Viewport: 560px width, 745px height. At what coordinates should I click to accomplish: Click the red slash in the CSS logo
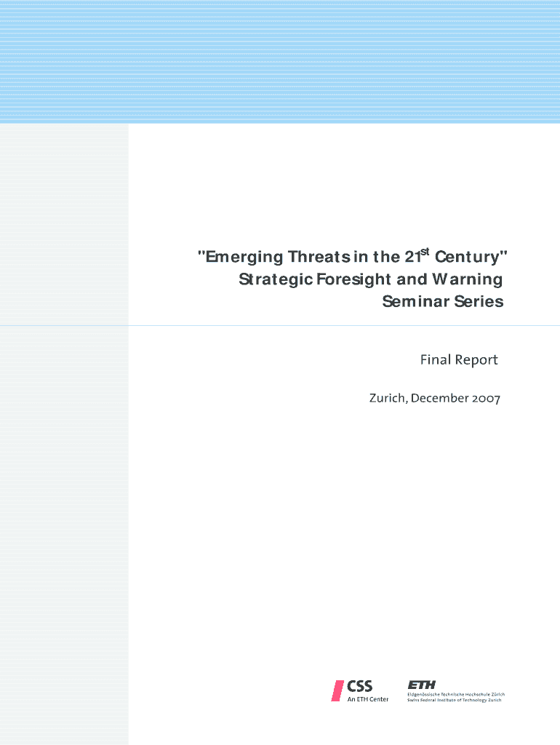(x=337, y=690)
